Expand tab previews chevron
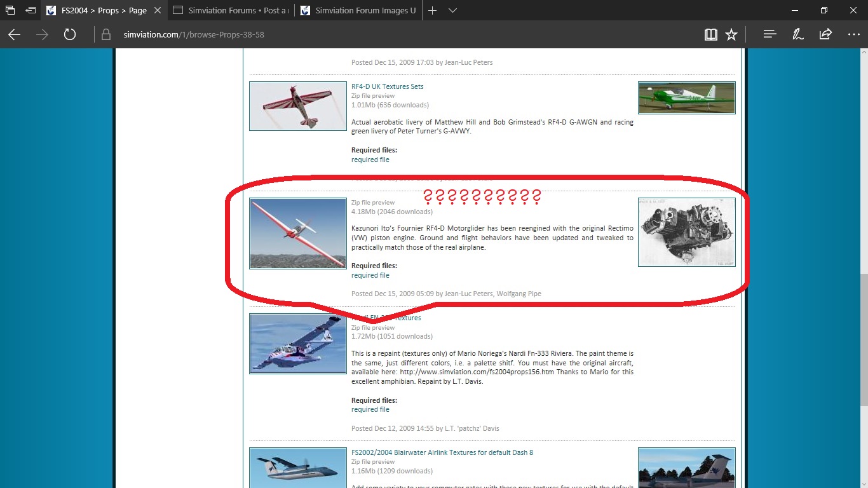 tap(452, 11)
